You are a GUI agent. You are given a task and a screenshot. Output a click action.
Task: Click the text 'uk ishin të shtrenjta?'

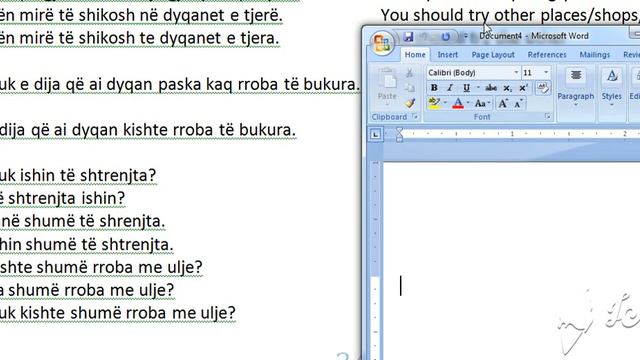(78, 176)
